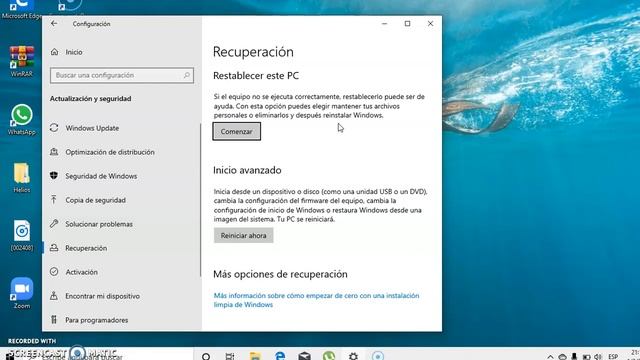Open Seguridad de Windows
The image size is (640, 360).
pos(101,176)
